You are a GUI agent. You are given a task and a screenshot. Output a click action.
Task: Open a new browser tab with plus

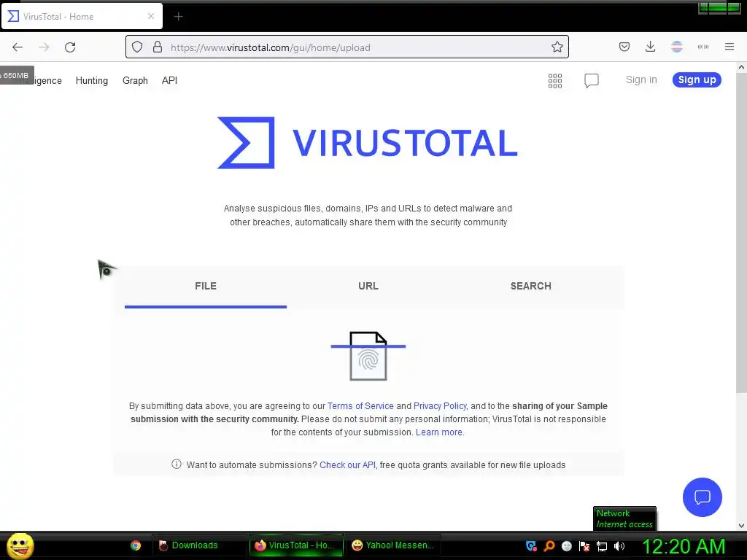coord(178,17)
